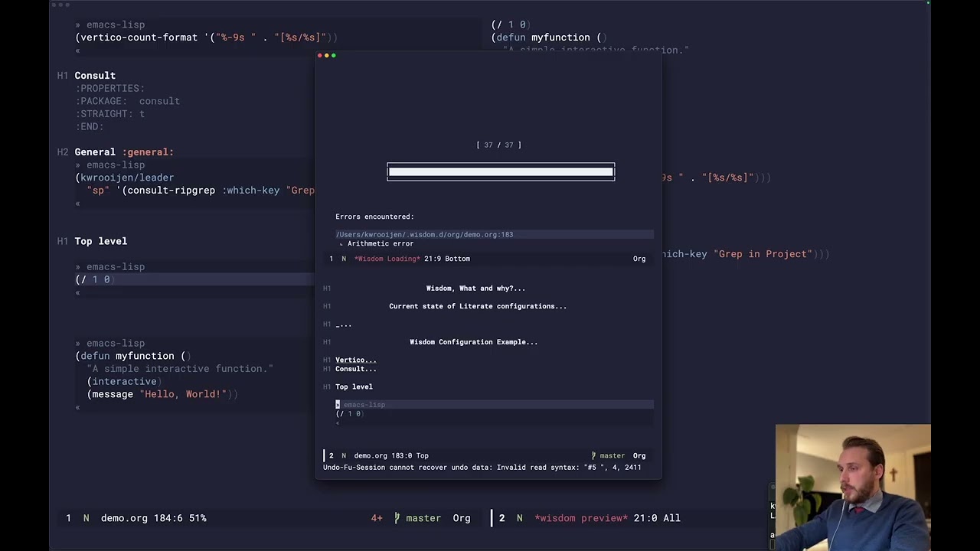Screen dimensions: 980x551
Task: Click demo.org buffer name in main modeline
Action: pyautogui.click(x=124, y=518)
